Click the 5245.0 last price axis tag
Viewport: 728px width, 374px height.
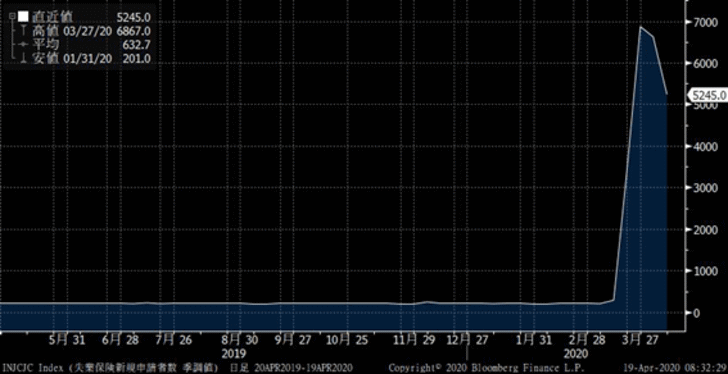[x=709, y=95]
